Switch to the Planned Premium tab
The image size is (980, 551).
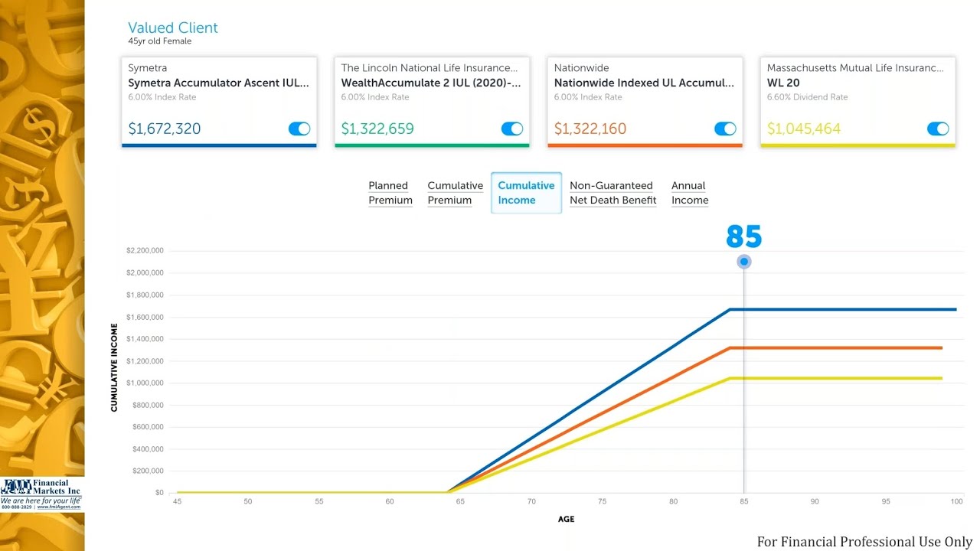pyautogui.click(x=390, y=193)
